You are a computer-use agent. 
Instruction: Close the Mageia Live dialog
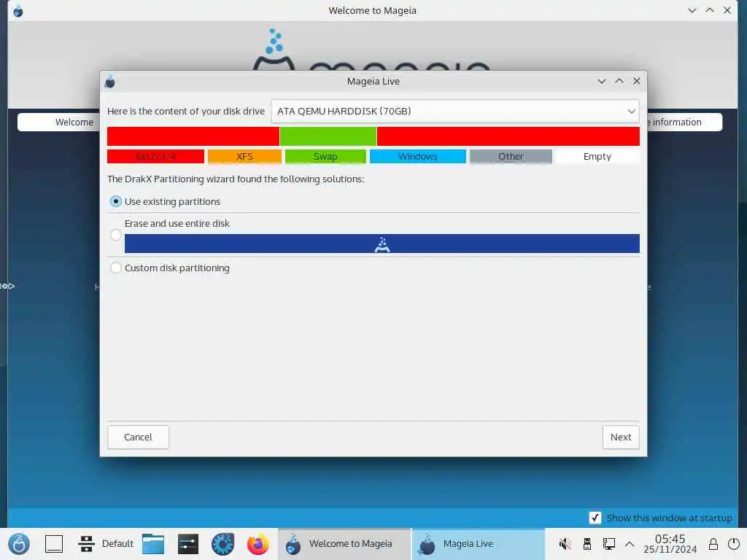click(x=636, y=82)
